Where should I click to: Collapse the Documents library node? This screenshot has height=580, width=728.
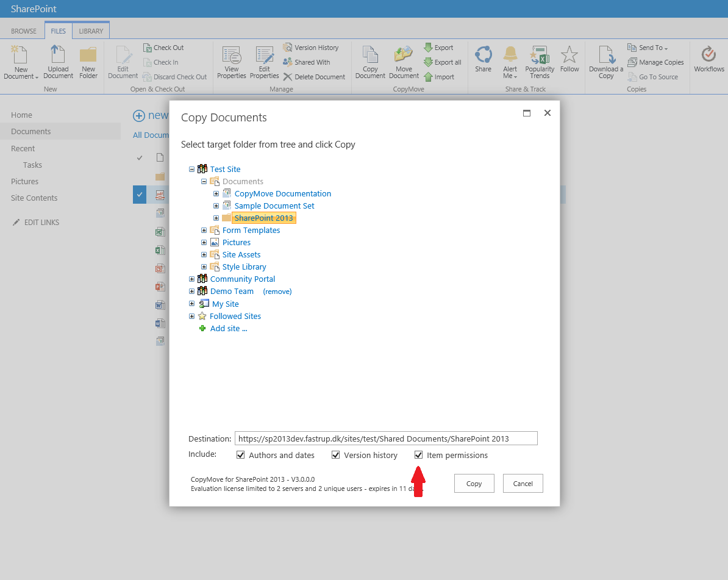click(204, 181)
